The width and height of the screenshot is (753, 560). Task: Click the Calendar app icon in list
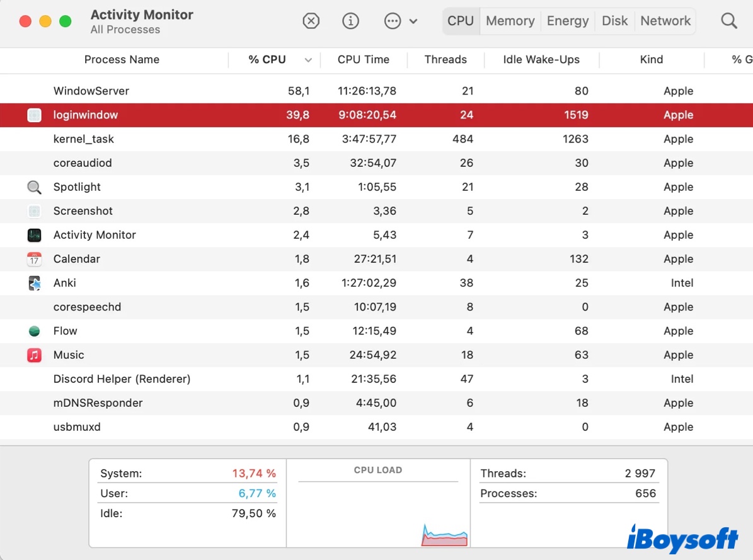point(34,259)
